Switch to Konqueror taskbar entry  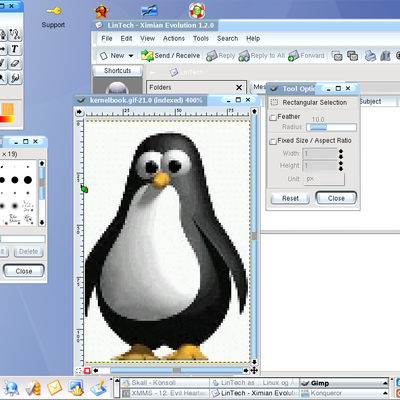344,393
